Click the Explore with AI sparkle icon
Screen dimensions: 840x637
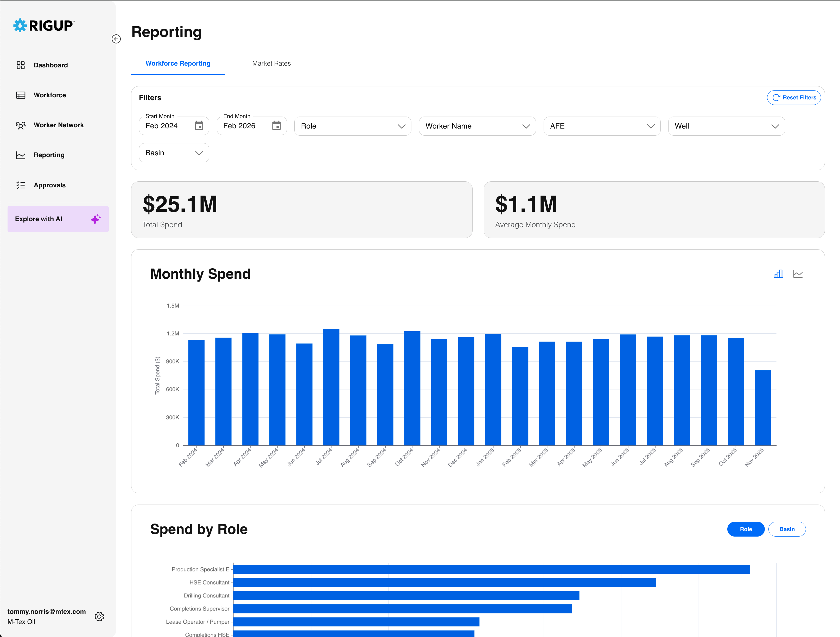(x=96, y=219)
